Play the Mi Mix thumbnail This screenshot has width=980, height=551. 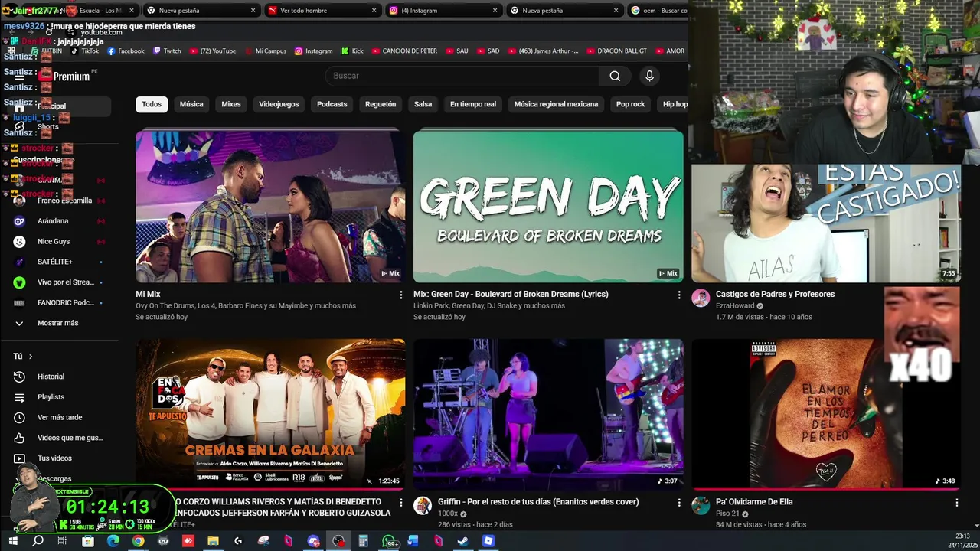coord(270,207)
